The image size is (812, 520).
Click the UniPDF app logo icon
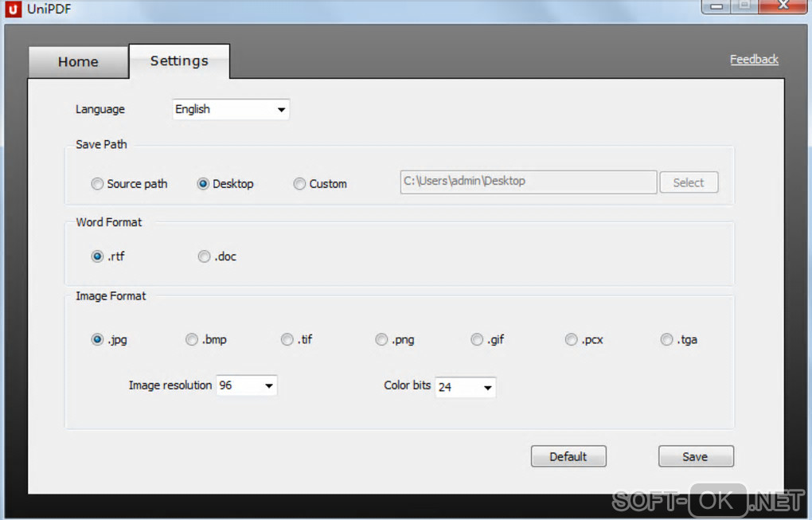[x=13, y=9]
